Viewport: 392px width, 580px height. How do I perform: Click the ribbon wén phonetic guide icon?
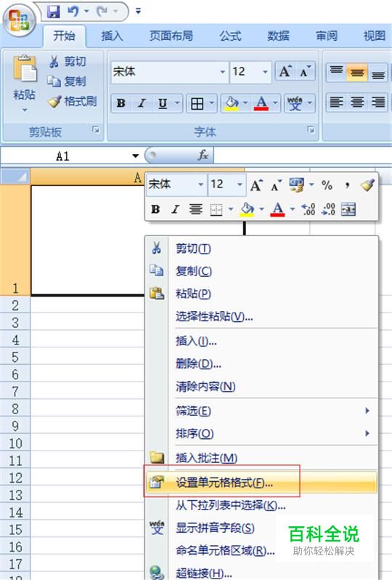pos(295,103)
